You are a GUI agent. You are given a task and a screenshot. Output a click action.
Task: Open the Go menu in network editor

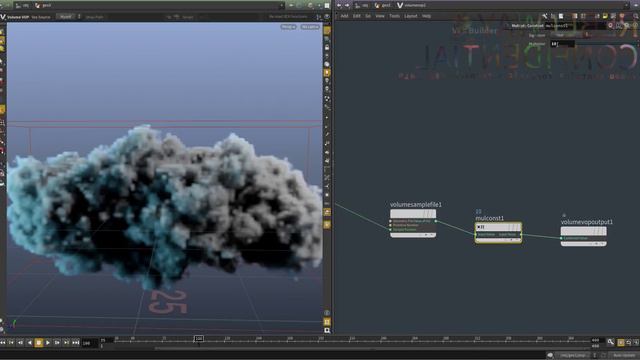(368, 16)
